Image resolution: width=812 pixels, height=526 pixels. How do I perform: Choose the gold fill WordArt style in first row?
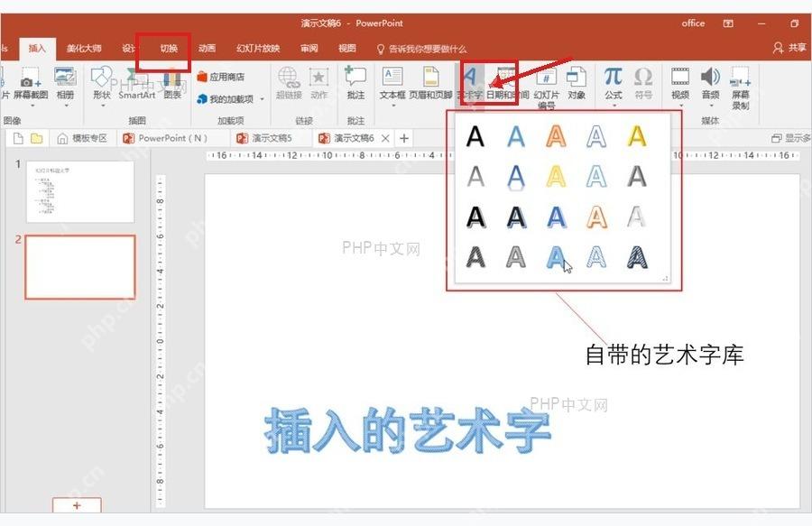636,136
